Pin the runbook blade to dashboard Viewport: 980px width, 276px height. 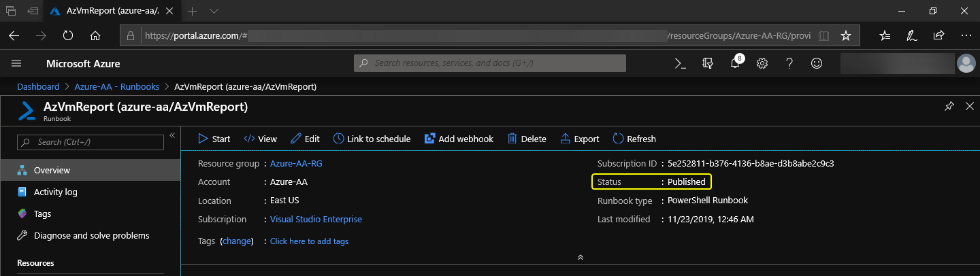(949, 107)
